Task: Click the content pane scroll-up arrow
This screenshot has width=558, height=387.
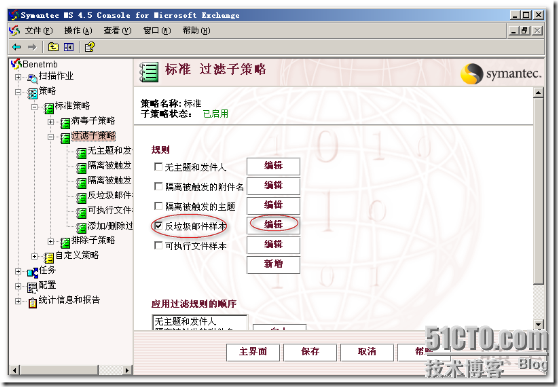Action: click(x=538, y=93)
